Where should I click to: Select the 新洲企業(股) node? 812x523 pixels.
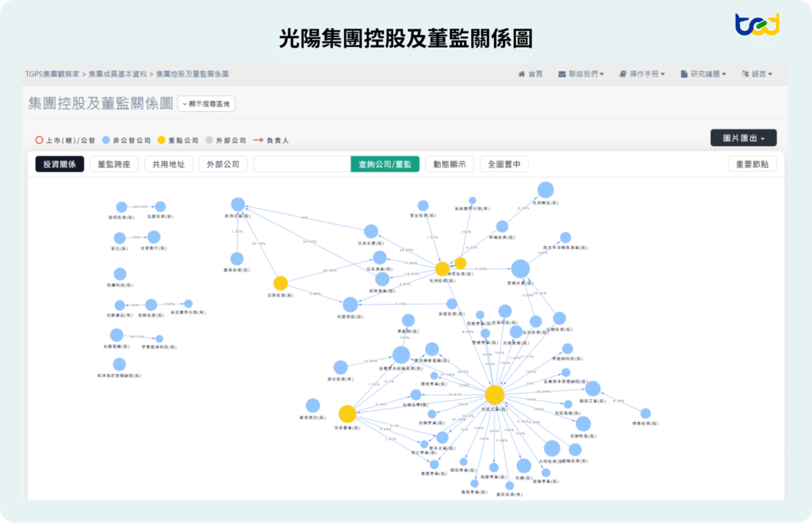click(238, 204)
